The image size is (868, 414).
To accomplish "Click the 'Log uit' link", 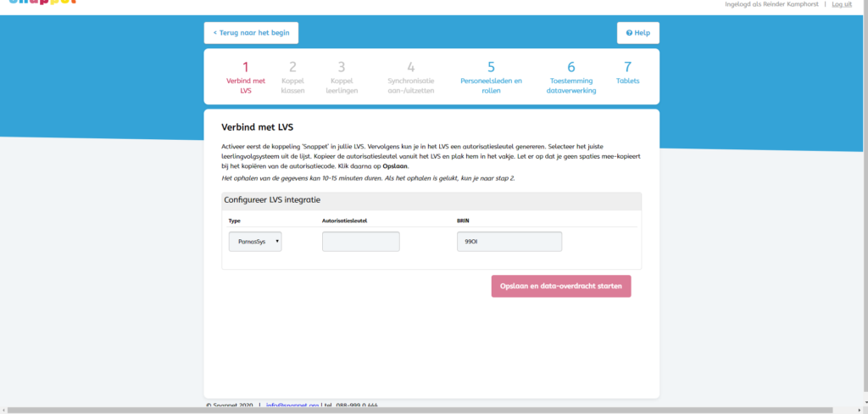I will (x=842, y=4).
